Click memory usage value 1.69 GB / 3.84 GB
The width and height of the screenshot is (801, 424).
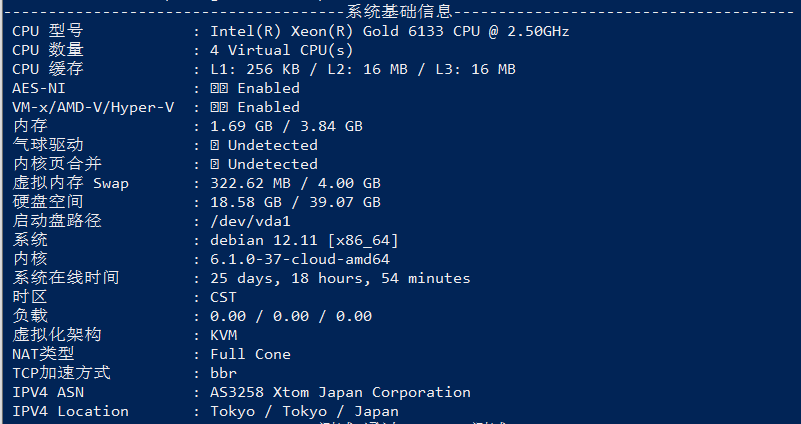(286, 126)
